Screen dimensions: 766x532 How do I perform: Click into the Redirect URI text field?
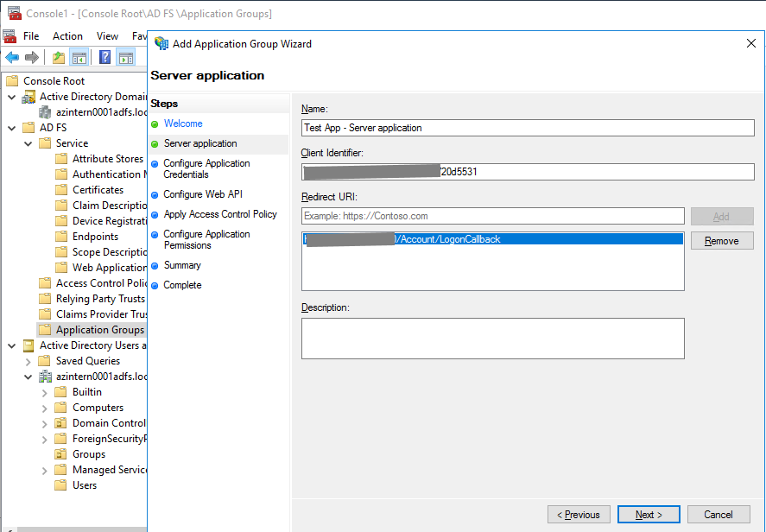click(492, 216)
